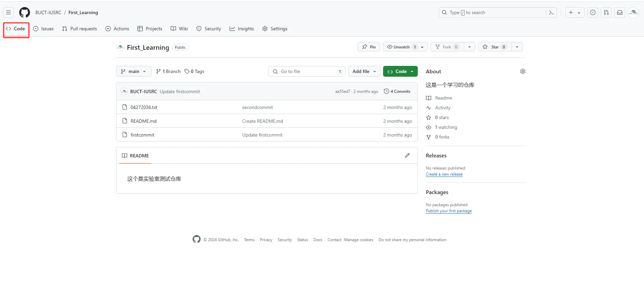The width and height of the screenshot is (644, 302).
Task: Open footer Terms link
Action: click(x=249, y=240)
